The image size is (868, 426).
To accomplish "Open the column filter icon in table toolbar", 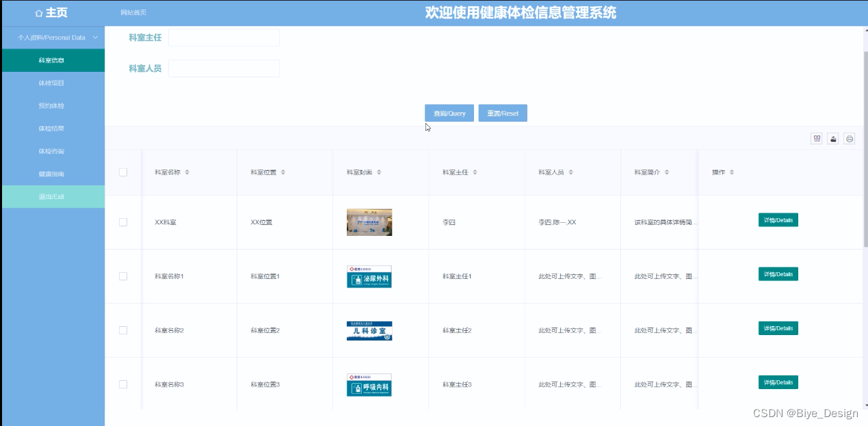I will (817, 139).
